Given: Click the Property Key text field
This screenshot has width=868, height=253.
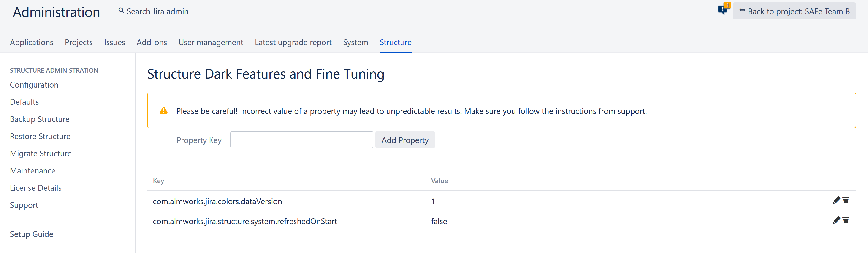Looking at the screenshot, I should pos(301,140).
